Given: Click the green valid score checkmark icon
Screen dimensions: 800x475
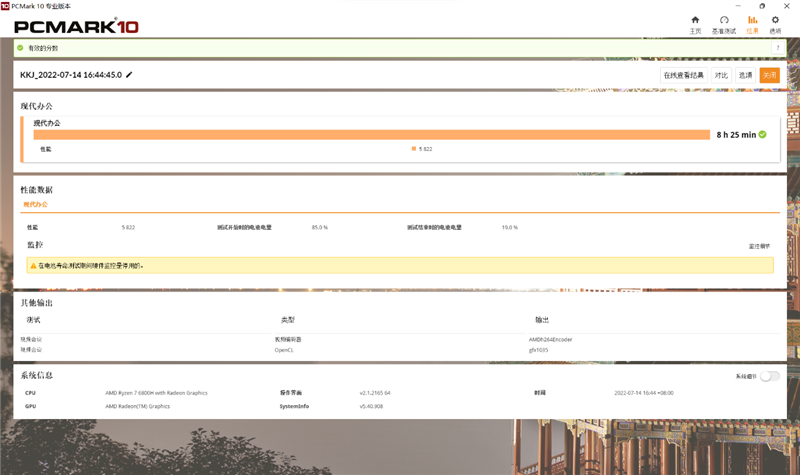Looking at the screenshot, I should coord(20,48).
